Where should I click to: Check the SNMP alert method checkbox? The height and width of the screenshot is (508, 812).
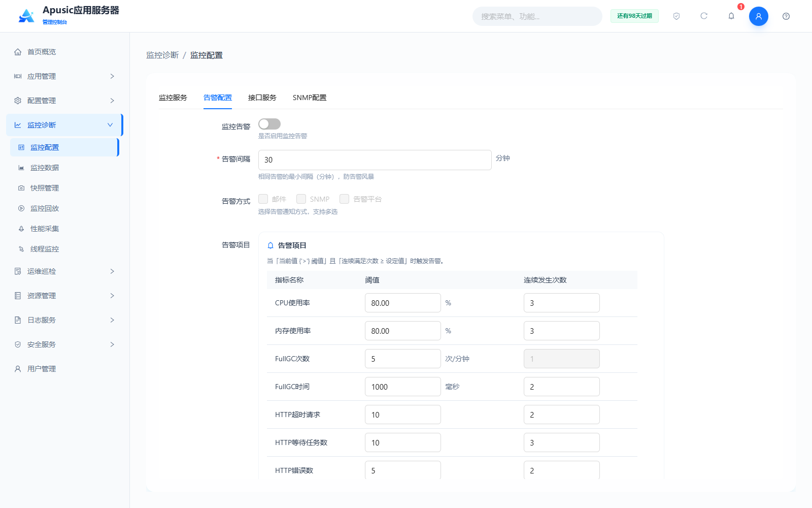301,199
